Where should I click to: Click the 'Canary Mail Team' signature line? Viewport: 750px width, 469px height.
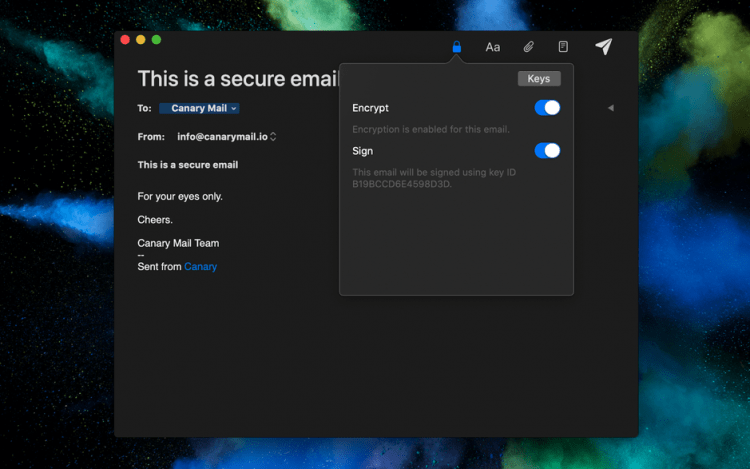pyautogui.click(x=178, y=243)
